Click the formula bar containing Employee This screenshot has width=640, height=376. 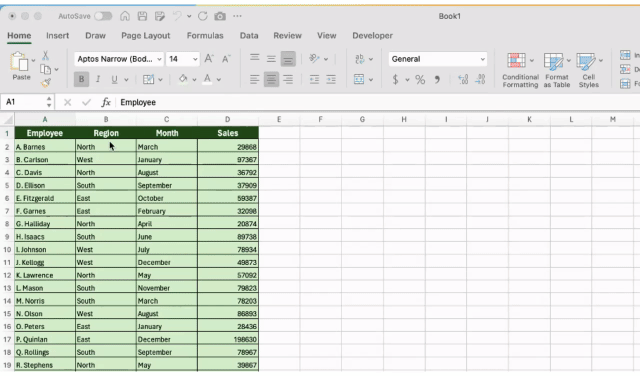point(379,102)
